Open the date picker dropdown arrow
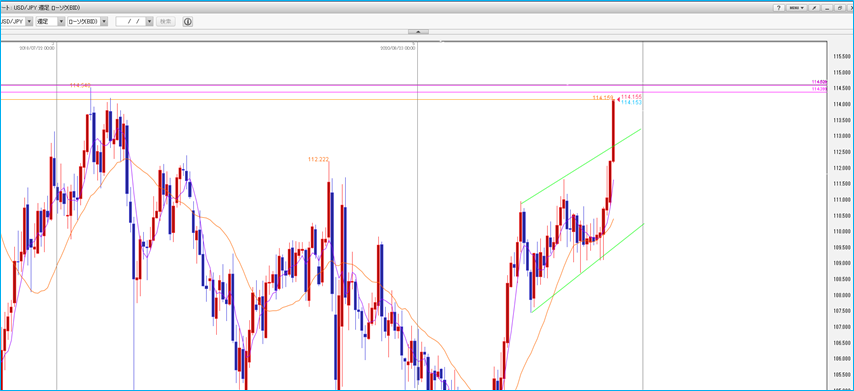854x391 pixels. (x=149, y=22)
